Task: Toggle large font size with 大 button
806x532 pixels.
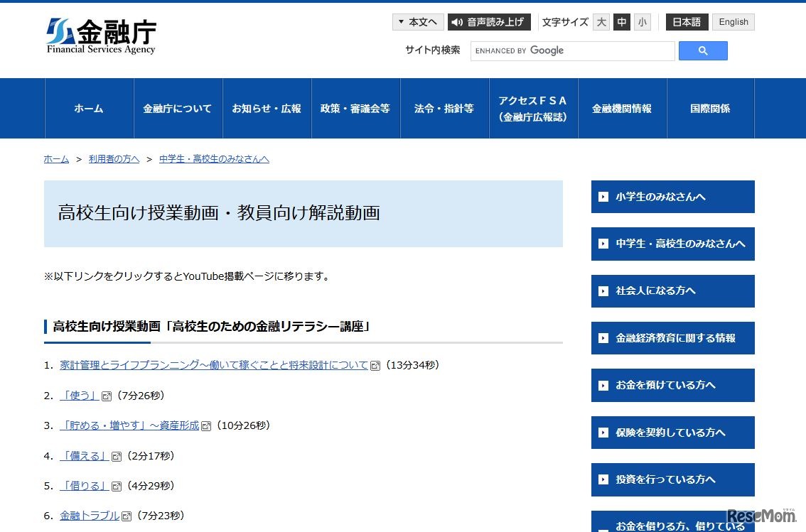Action: 601,22
